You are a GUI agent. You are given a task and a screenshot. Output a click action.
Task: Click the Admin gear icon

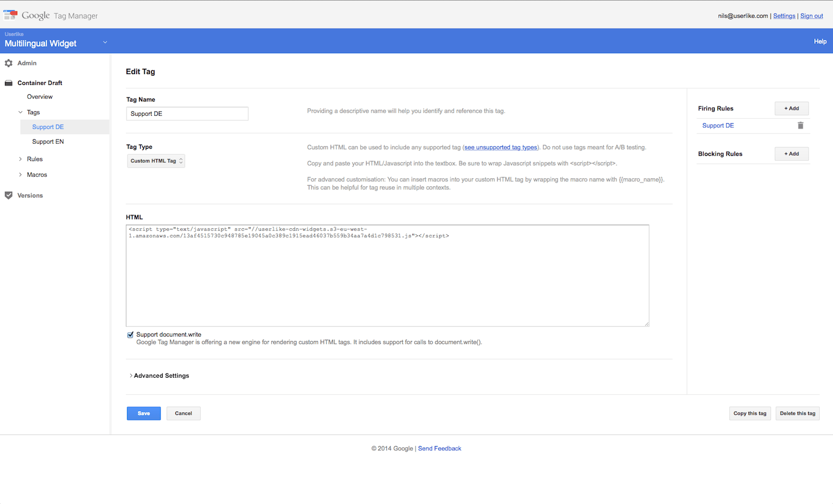pos(9,63)
